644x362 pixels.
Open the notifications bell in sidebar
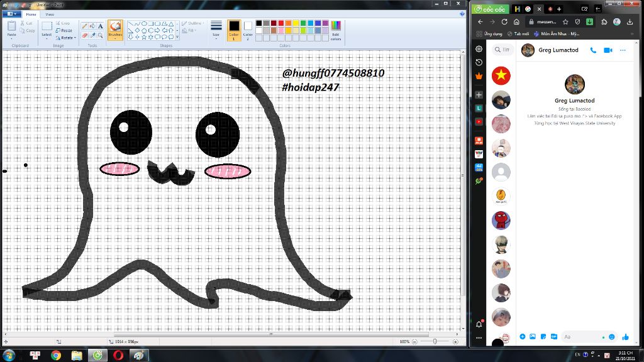(x=479, y=324)
